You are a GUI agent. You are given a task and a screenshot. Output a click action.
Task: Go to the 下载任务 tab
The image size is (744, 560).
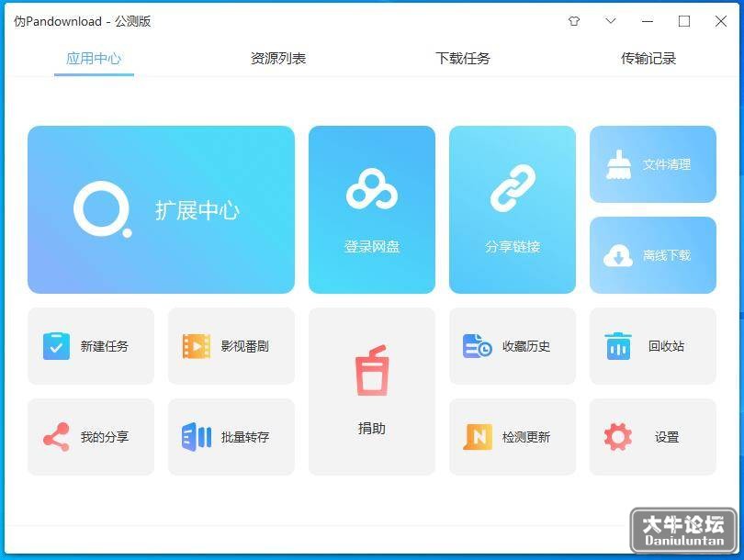pos(463,59)
